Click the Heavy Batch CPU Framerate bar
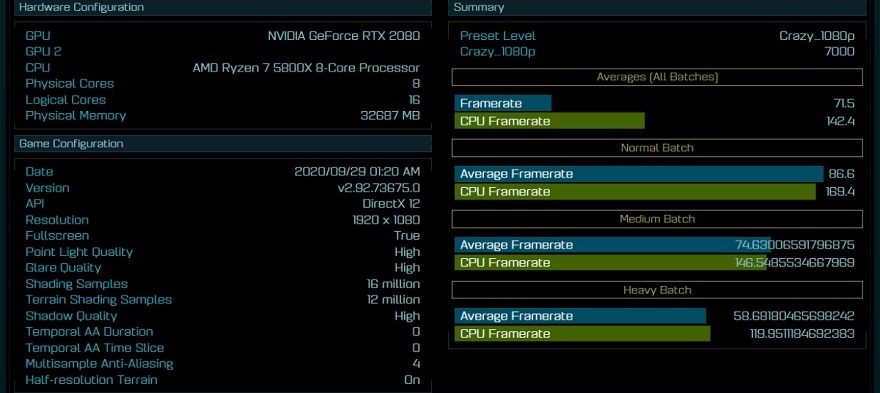 [583, 334]
